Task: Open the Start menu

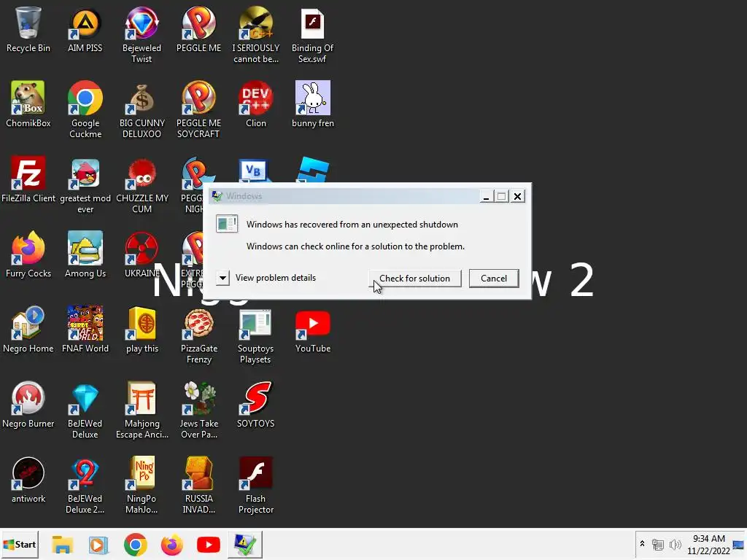Action: 20,544
